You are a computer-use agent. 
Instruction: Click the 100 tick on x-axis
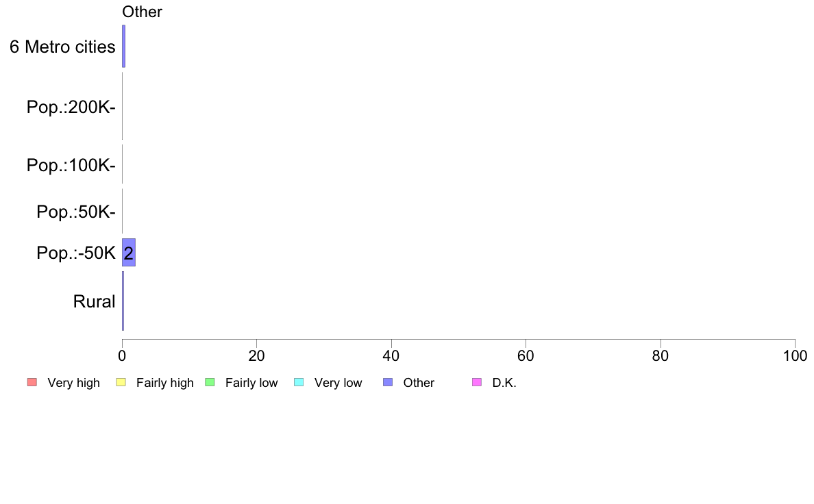coord(795,355)
